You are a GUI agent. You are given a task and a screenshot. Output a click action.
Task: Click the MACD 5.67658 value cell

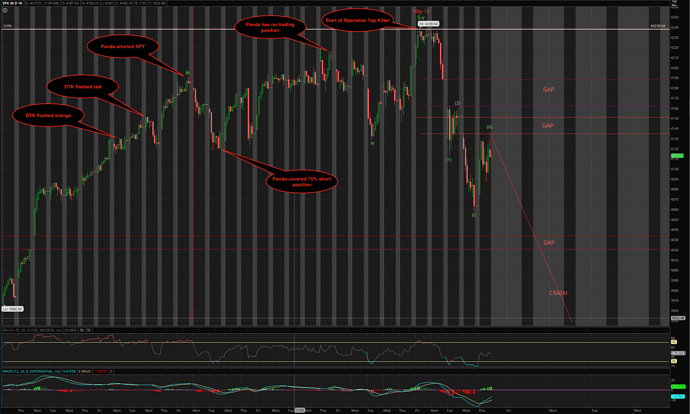70,371
